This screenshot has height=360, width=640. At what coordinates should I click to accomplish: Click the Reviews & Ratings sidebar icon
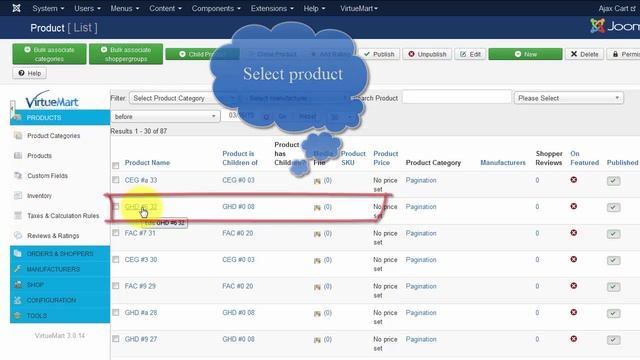point(18,236)
